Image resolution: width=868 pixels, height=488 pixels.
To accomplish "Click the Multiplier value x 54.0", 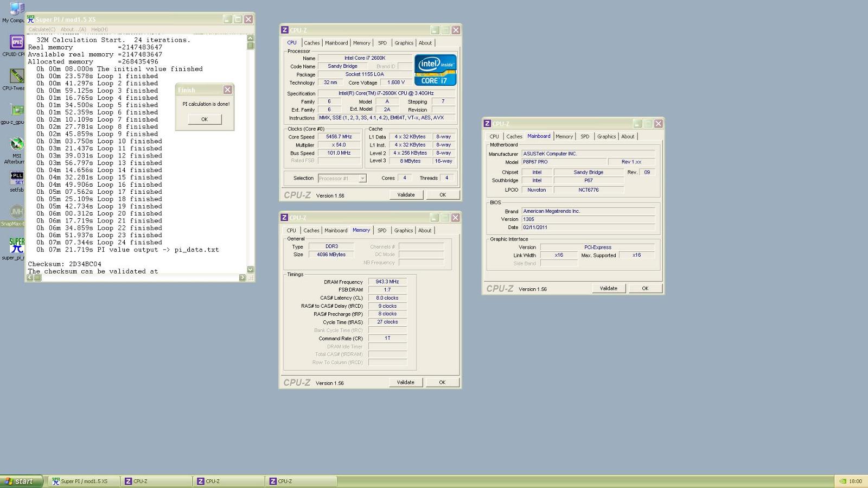I will [339, 145].
